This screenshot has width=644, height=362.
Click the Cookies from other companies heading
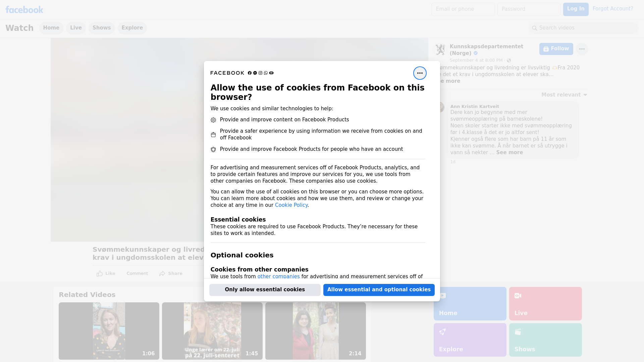[259, 269]
